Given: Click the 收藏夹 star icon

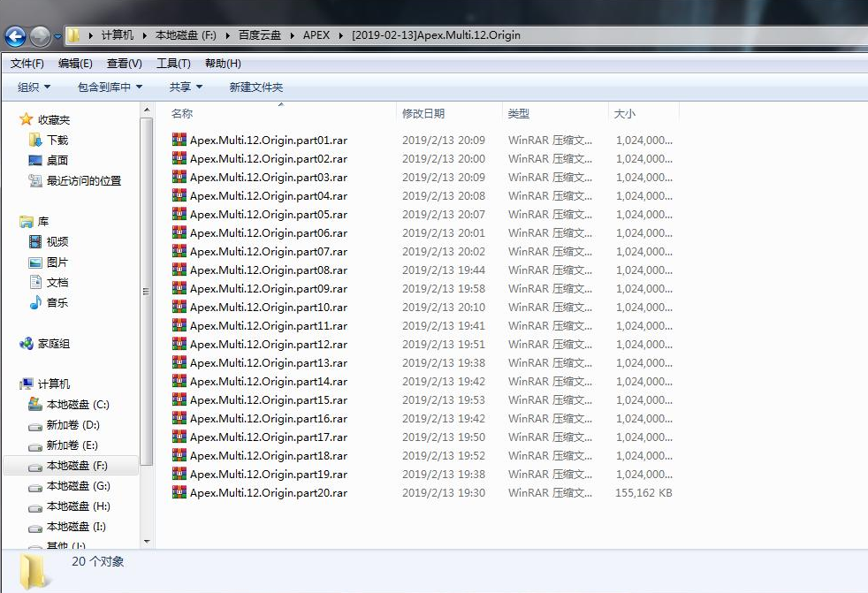Looking at the screenshot, I should coord(26,119).
